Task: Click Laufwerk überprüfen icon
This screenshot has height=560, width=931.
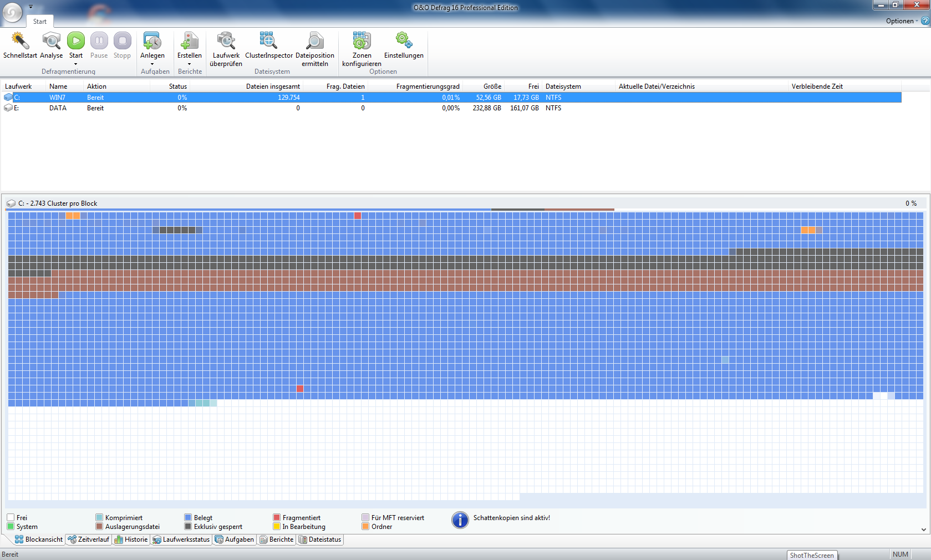Action: click(226, 41)
